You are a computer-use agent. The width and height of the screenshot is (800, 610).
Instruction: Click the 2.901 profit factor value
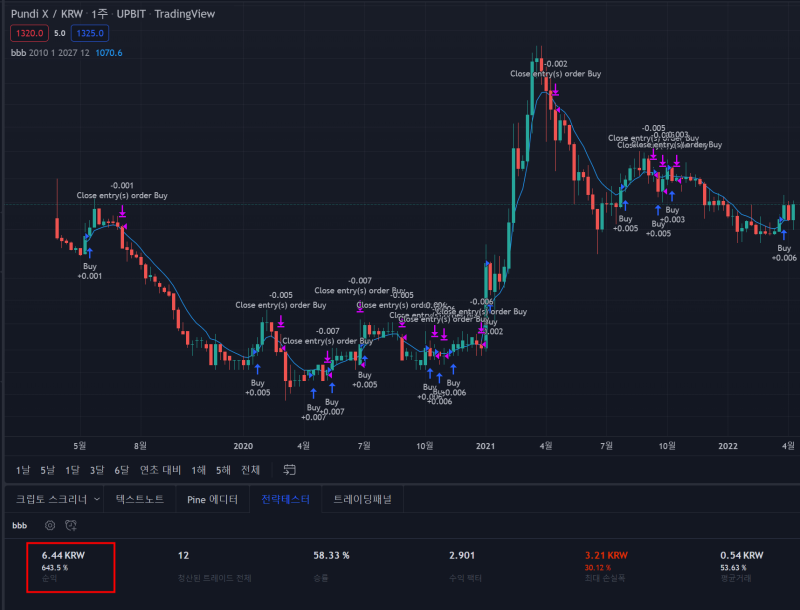(462, 555)
